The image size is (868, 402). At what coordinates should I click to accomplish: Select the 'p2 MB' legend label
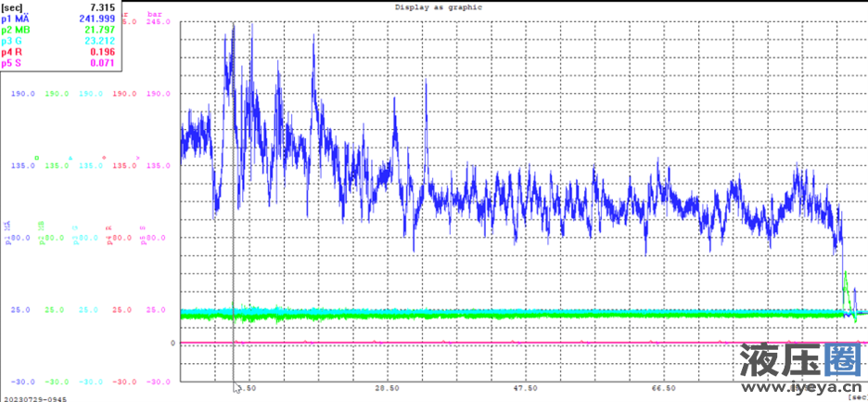(16, 30)
